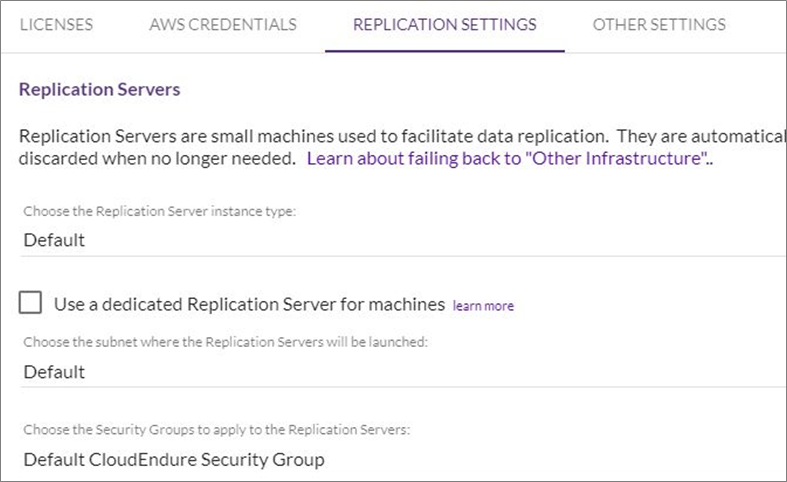
Task: Click the 'Choose the Security Groups to apply' label
Action: click(216, 430)
